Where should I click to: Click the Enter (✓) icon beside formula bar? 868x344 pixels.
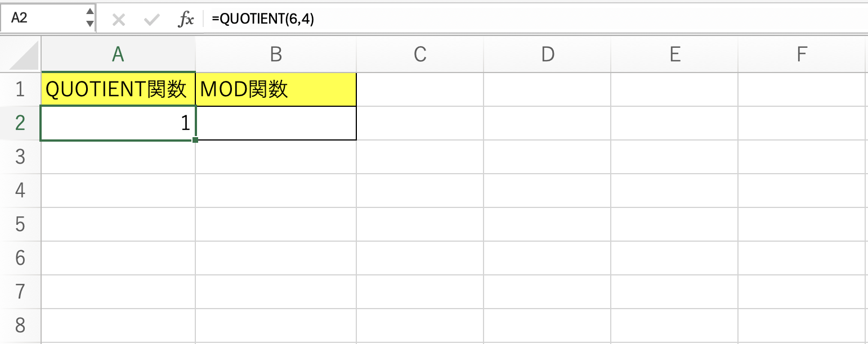click(151, 19)
